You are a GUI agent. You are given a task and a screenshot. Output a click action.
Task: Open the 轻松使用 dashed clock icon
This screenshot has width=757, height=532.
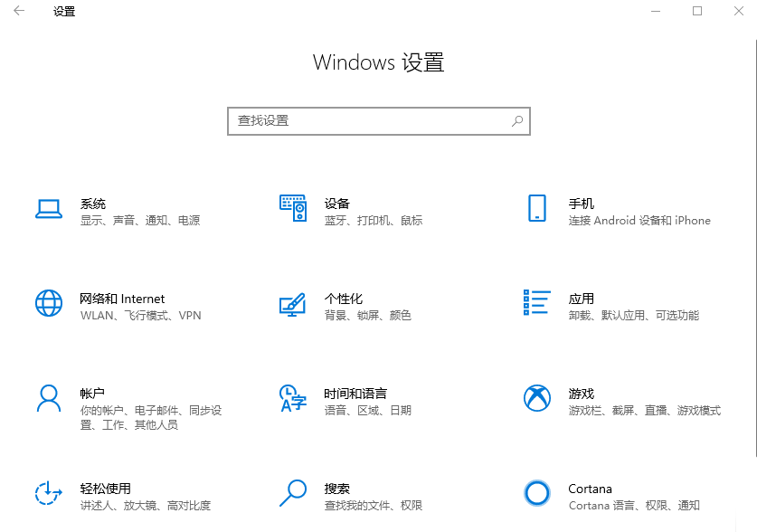[49, 493]
